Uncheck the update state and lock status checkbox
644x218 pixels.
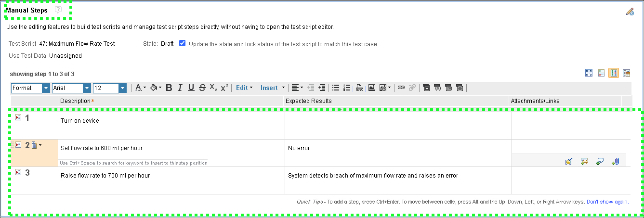[183, 43]
